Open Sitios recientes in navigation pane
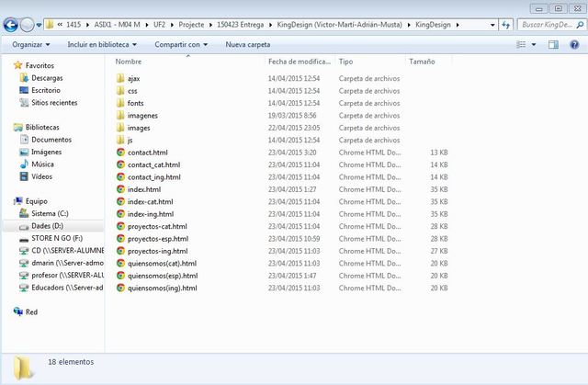588x385 pixels. pos(54,103)
